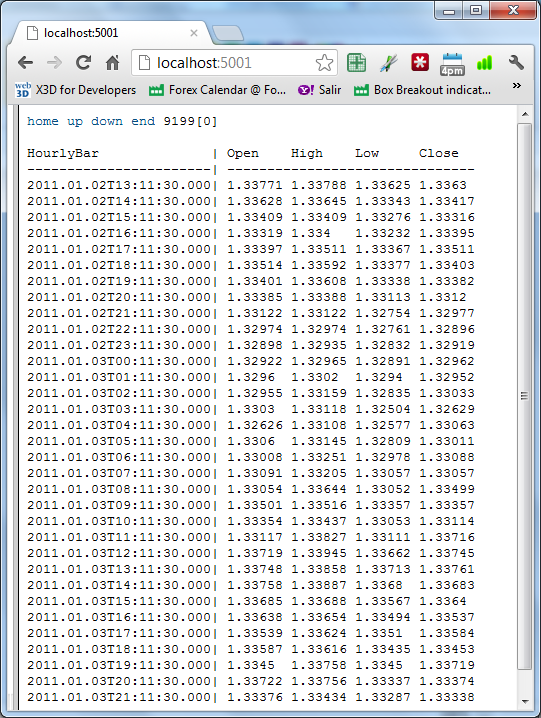This screenshot has width=541, height=718.
Task: Click Close value 1.3364
Action: pos(443,601)
